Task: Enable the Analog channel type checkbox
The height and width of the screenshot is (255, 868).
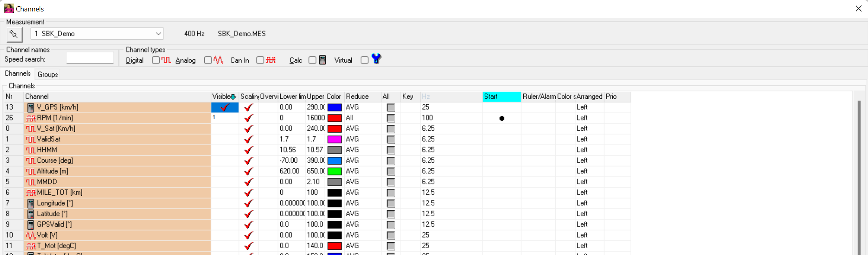Action: [208, 60]
